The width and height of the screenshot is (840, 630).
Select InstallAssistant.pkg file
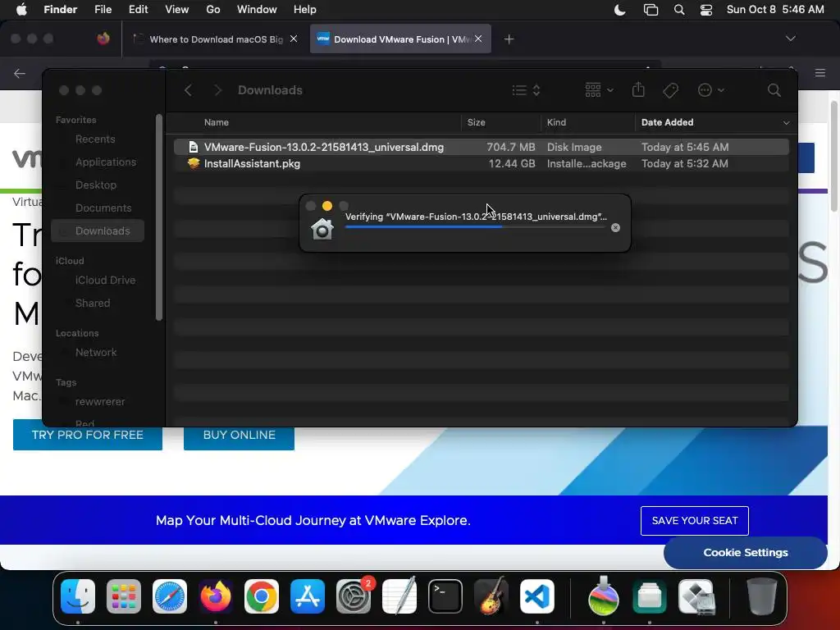(481, 163)
